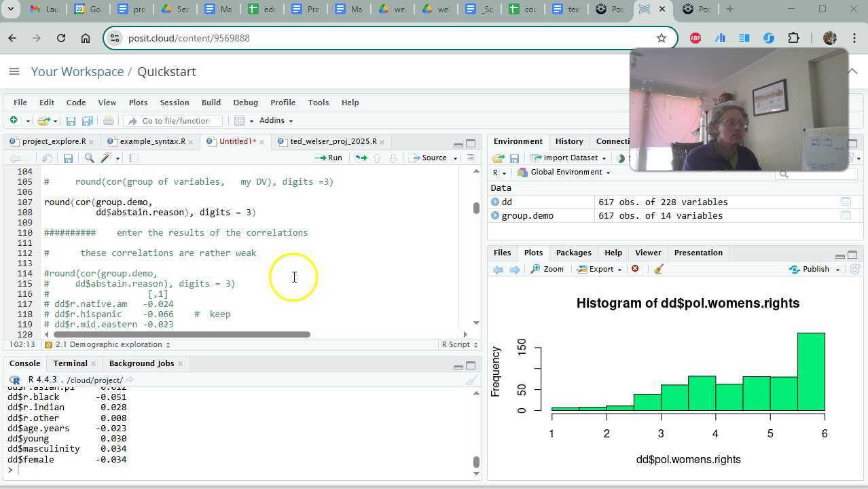
Task: Open the workspace panes grid dropdown
Action: [243, 121]
